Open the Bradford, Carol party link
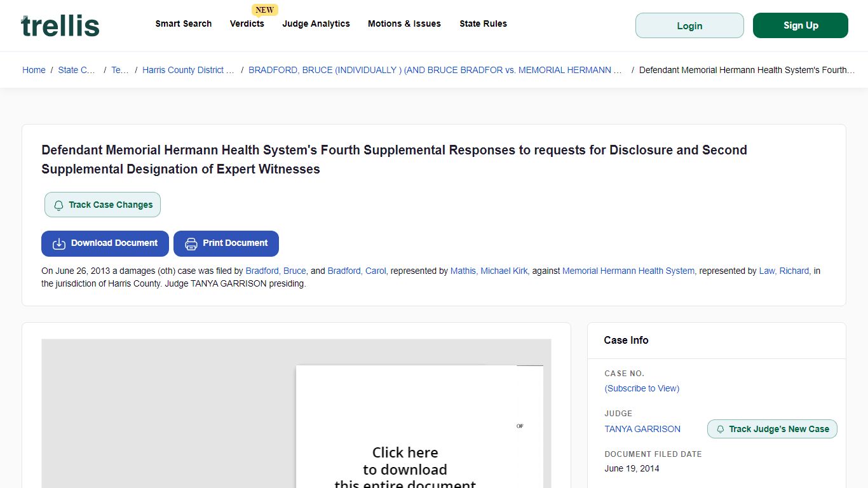 click(x=356, y=271)
